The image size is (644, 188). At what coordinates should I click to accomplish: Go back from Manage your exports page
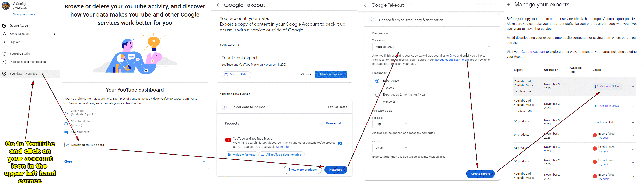click(509, 5)
